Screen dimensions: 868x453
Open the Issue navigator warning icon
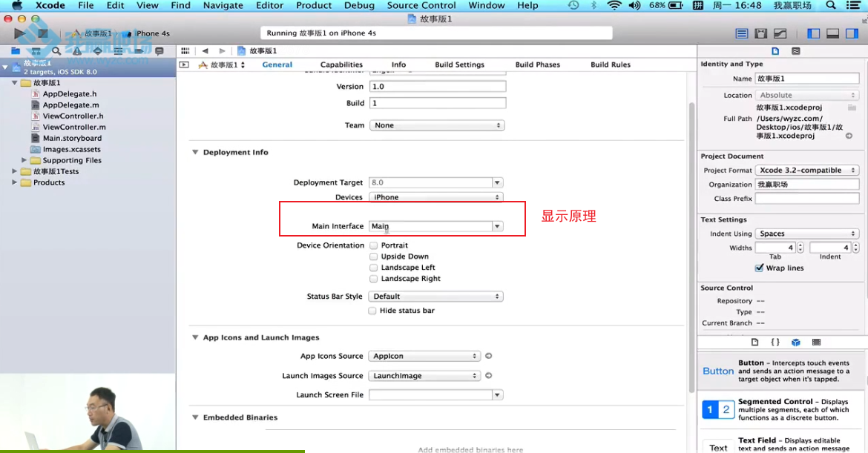[77, 51]
